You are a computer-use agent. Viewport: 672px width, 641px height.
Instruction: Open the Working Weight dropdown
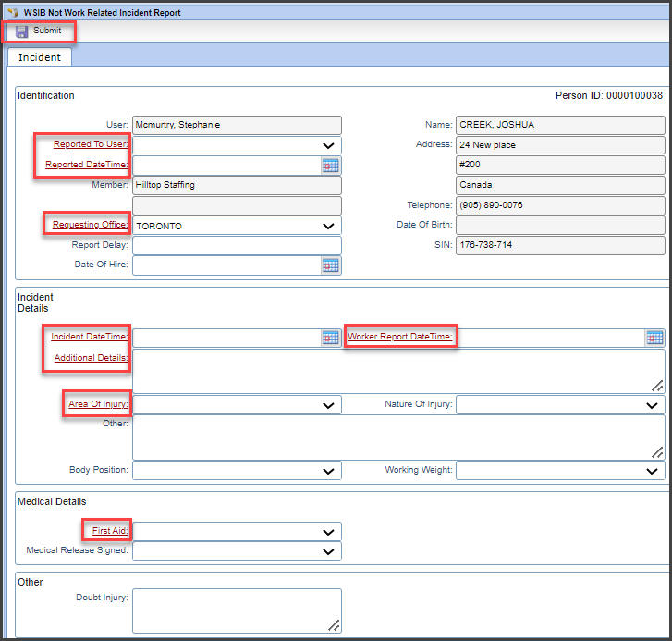(652, 471)
